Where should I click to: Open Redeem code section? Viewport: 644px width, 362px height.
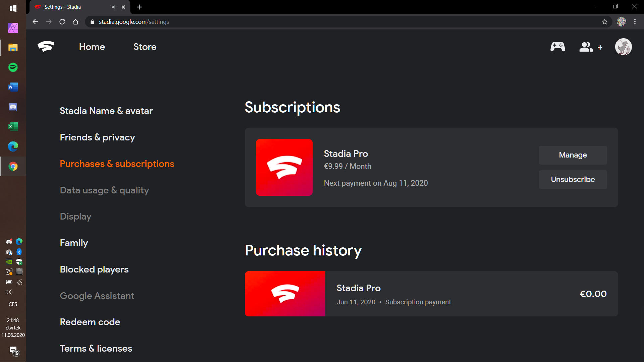tap(90, 322)
